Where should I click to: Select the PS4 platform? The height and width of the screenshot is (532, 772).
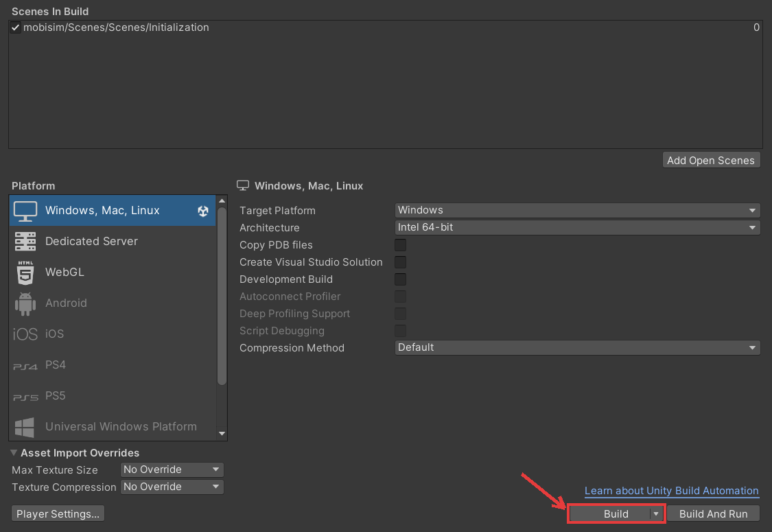click(x=113, y=365)
